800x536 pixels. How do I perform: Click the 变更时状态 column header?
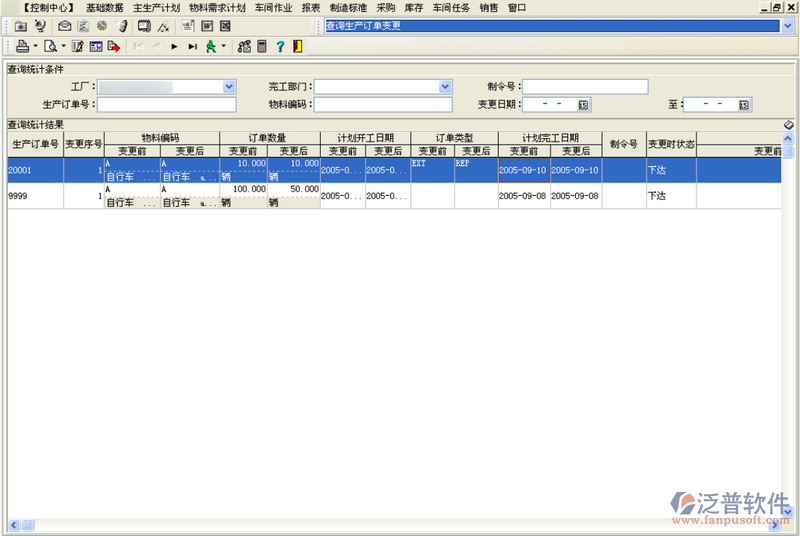point(671,144)
